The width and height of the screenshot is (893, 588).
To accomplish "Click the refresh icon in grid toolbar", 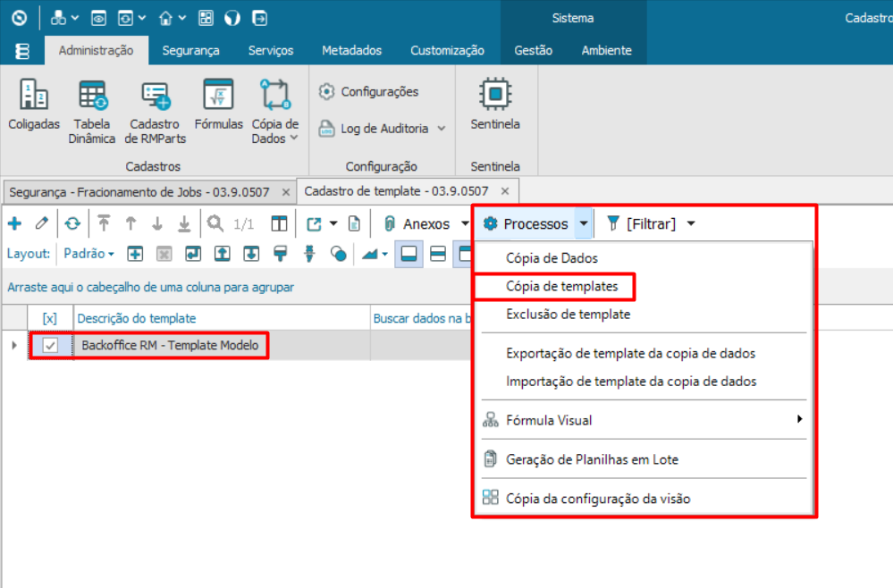I will coord(72,223).
